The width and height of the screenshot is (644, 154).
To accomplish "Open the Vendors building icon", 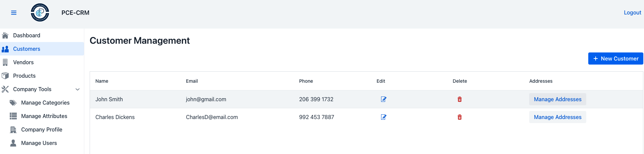I will point(5,62).
